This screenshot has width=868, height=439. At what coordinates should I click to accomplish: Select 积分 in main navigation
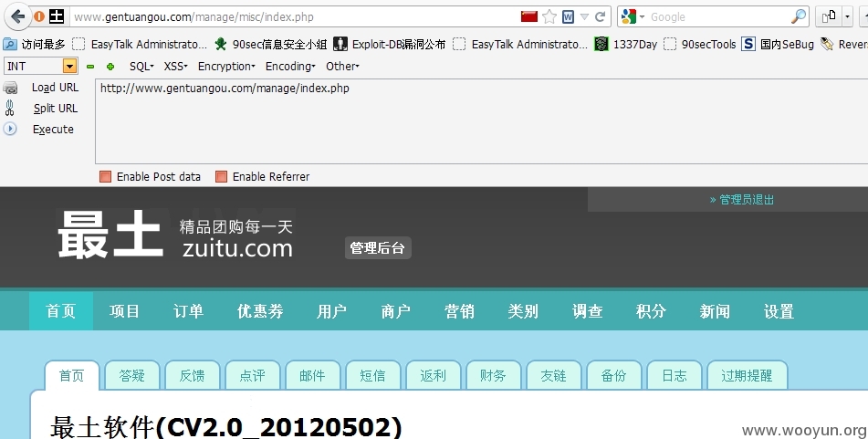click(651, 311)
